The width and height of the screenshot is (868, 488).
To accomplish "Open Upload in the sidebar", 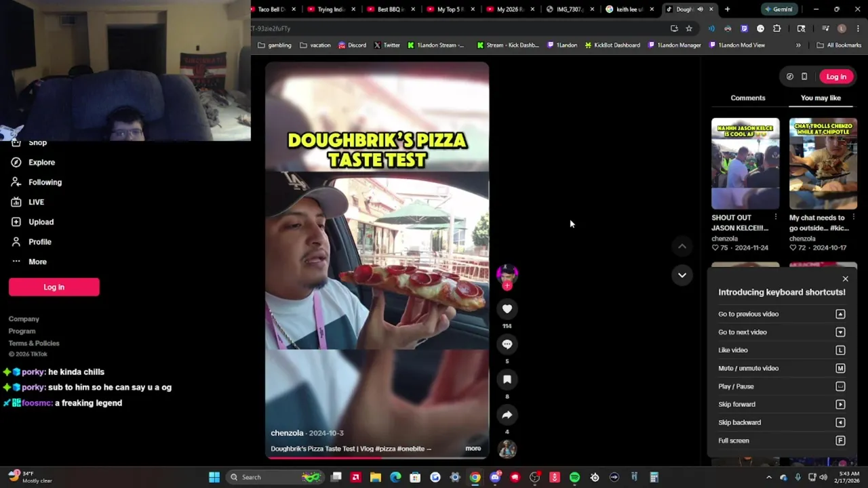I will click(x=32, y=222).
